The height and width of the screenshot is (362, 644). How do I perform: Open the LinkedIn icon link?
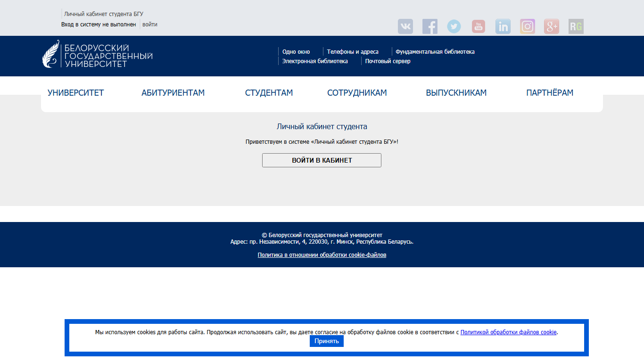coord(503,26)
